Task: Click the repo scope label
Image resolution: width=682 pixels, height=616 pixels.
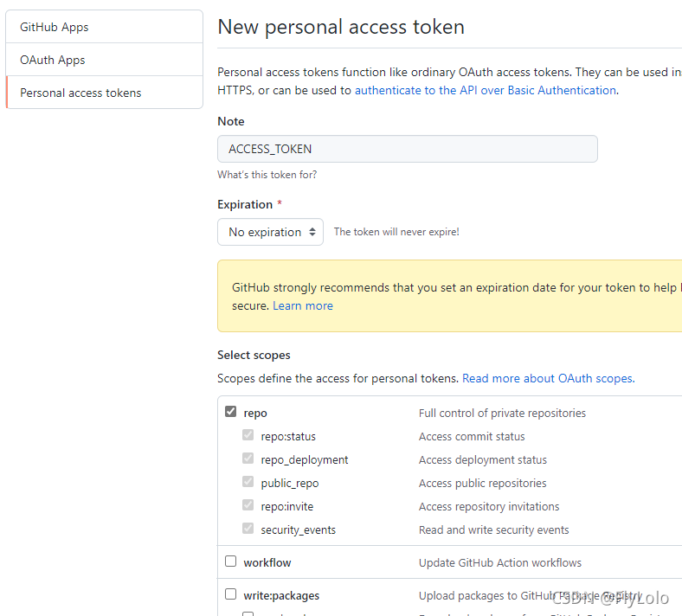Action: click(255, 413)
